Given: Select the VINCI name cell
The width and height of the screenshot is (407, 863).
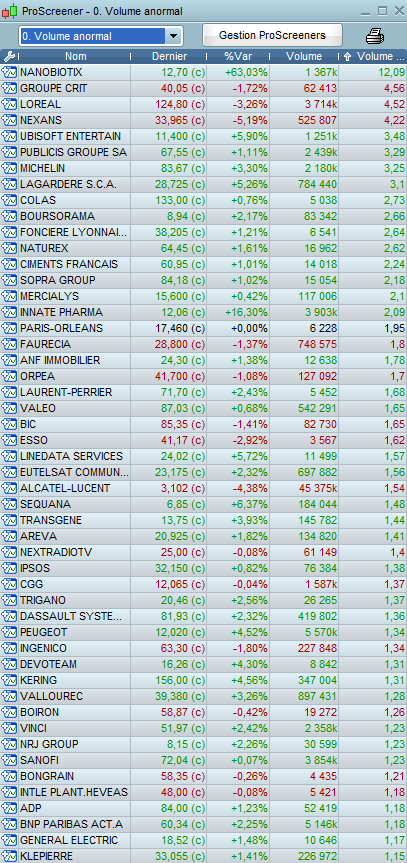Looking at the screenshot, I should [x=74, y=728].
